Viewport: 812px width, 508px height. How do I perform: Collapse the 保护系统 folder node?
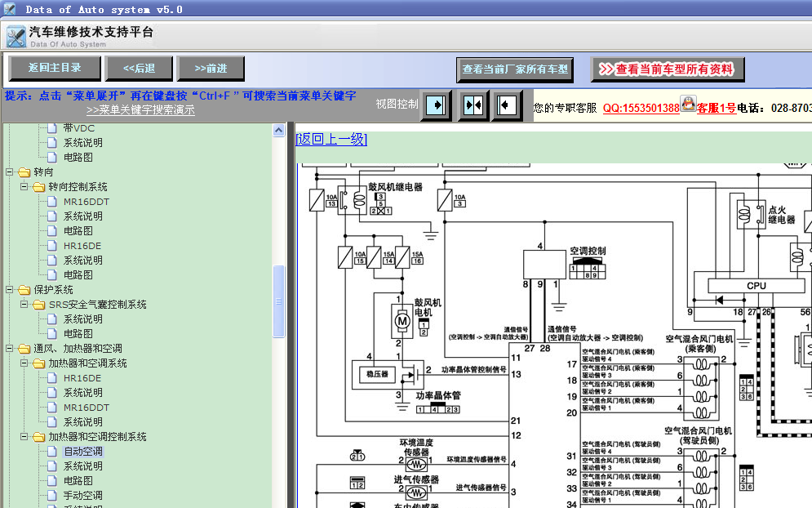click(9, 290)
